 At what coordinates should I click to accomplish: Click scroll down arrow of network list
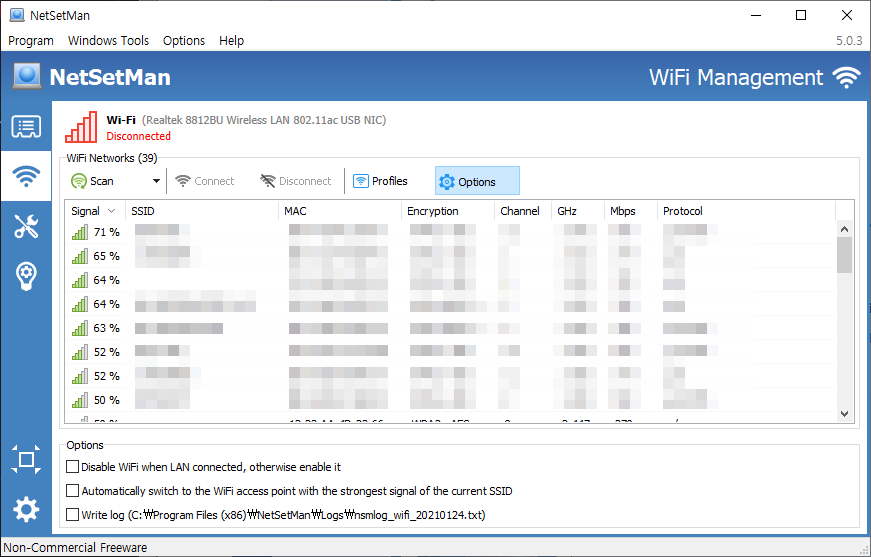pyautogui.click(x=845, y=414)
